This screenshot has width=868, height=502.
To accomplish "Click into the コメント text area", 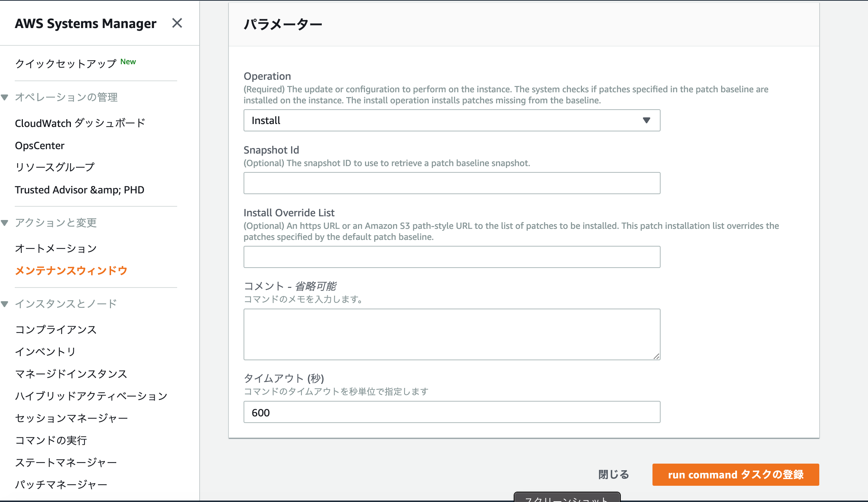I will coord(452,334).
